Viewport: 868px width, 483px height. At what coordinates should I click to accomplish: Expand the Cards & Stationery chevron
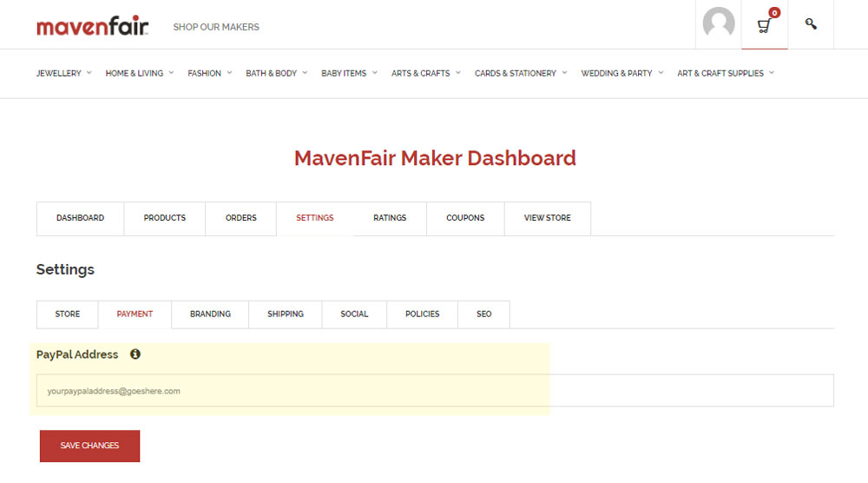(565, 73)
